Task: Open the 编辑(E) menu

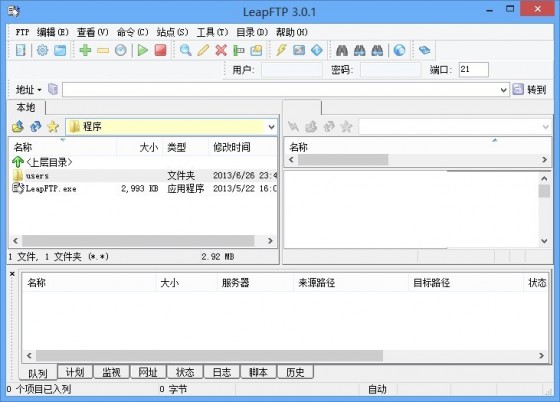Action: pos(52,32)
